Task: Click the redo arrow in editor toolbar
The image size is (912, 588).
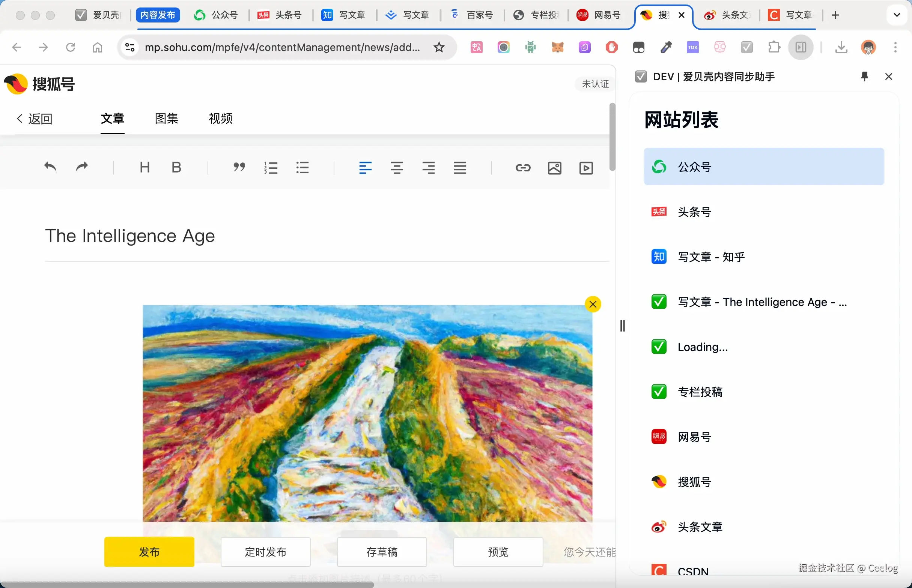Action: coord(81,167)
